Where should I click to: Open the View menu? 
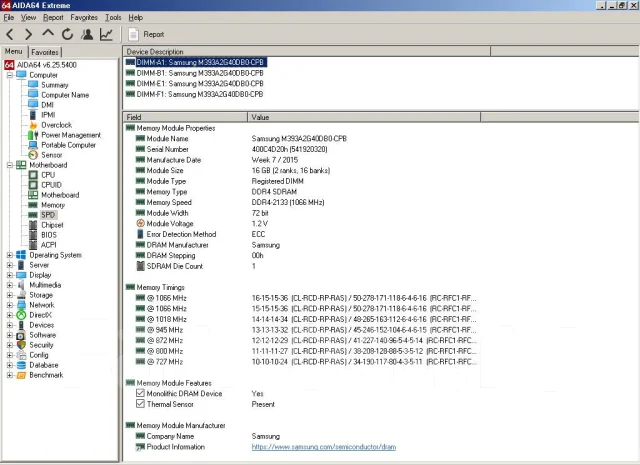(28, 18)
